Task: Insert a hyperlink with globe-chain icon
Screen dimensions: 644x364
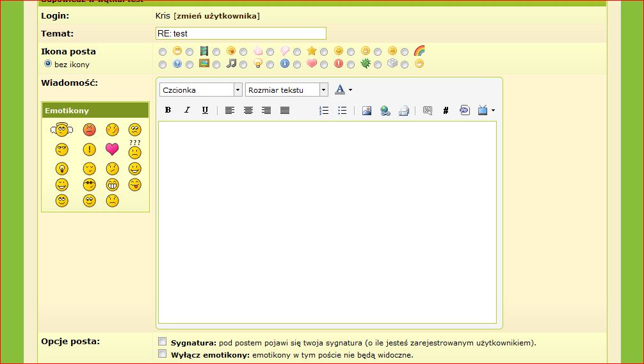Action: coord(385,111)
